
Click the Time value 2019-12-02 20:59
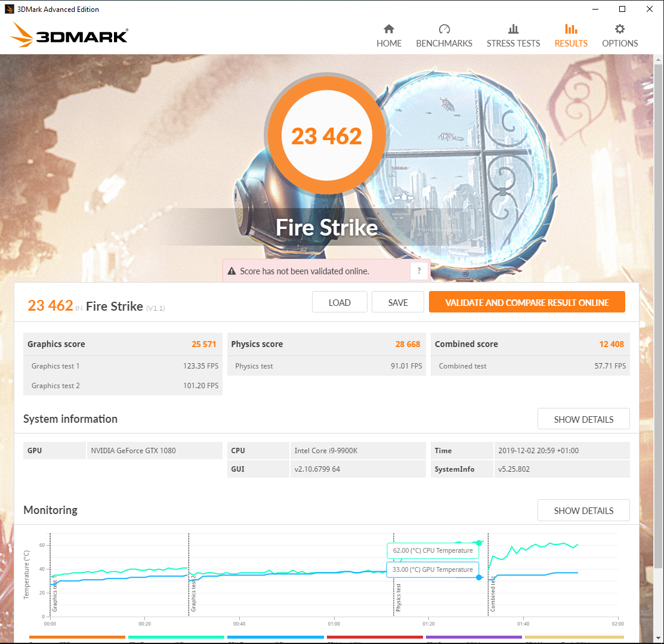pyautogui.click(x=561, y=451)
